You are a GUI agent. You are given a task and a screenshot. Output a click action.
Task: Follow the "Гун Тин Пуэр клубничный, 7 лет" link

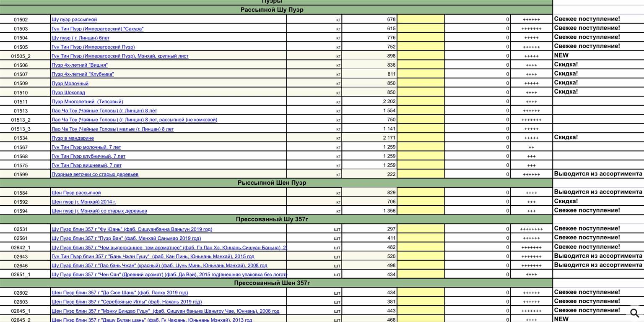[x=88, y=157]
